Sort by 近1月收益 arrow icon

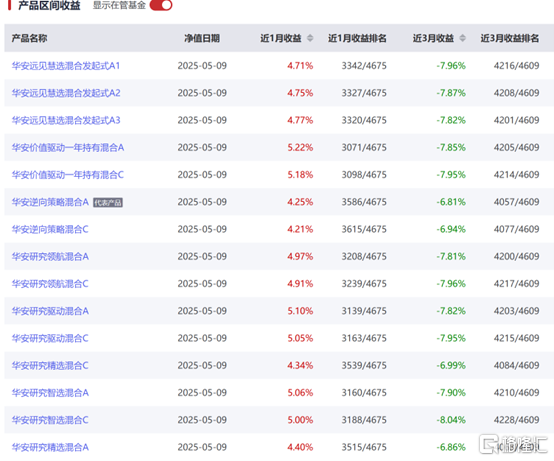point(310,38)
